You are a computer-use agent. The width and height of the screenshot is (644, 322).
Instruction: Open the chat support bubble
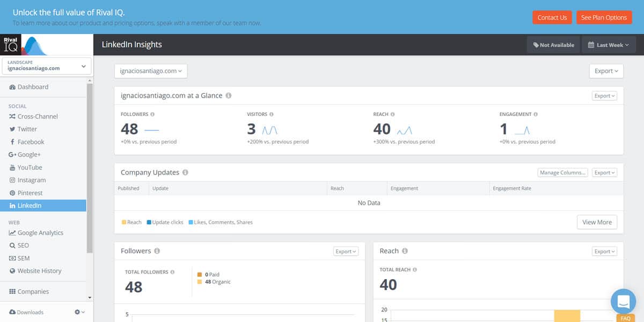coord(623,301)
